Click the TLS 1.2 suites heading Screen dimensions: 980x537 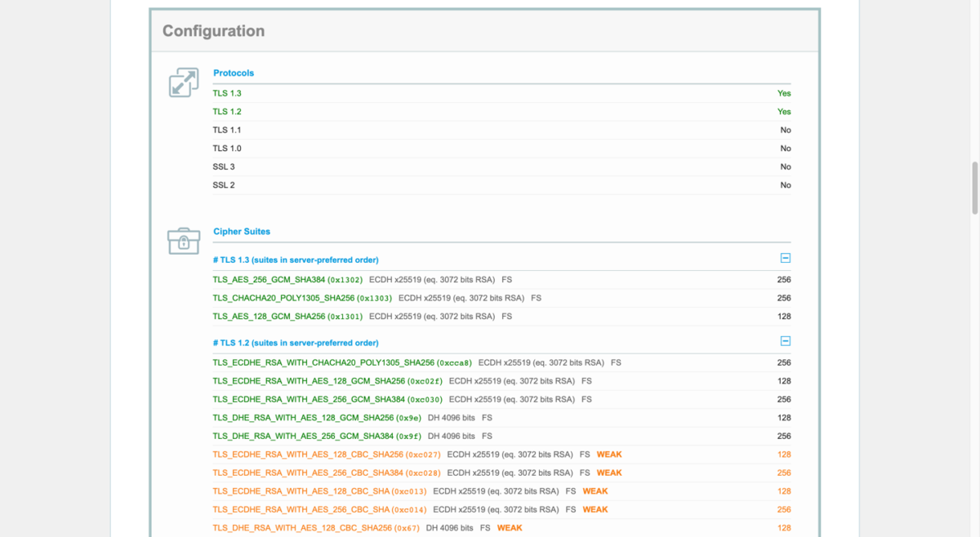[296, 343]
